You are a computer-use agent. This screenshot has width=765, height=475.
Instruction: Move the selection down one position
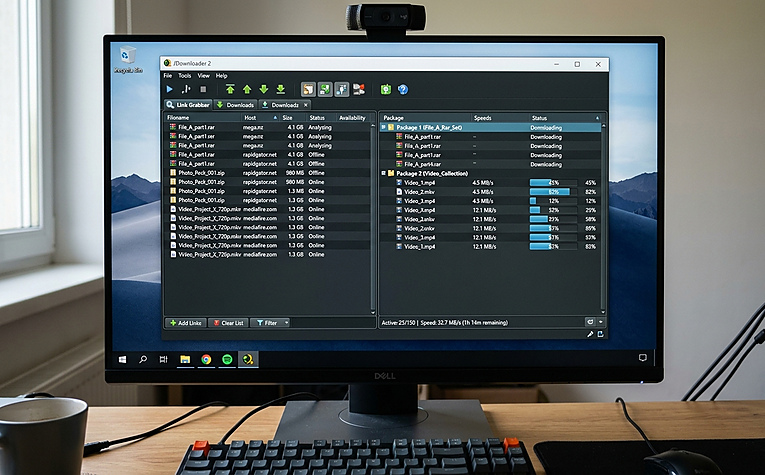[264, 89]
